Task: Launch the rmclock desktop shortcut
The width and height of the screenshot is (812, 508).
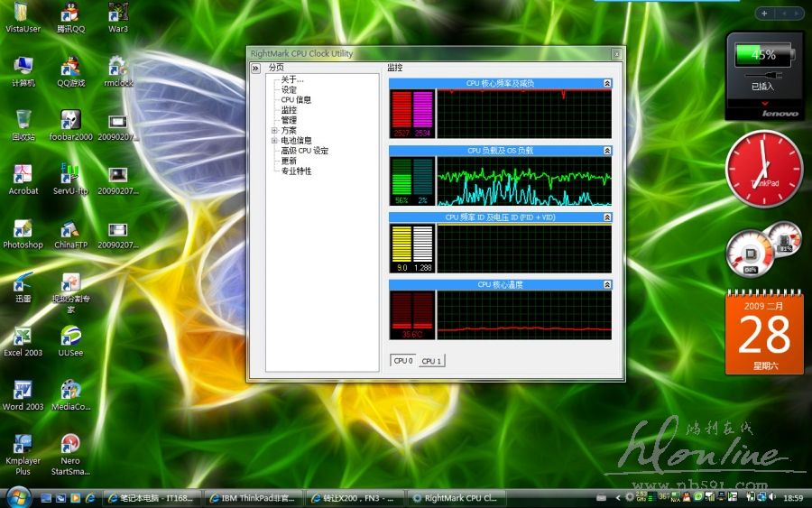Action: click(117, 69)
